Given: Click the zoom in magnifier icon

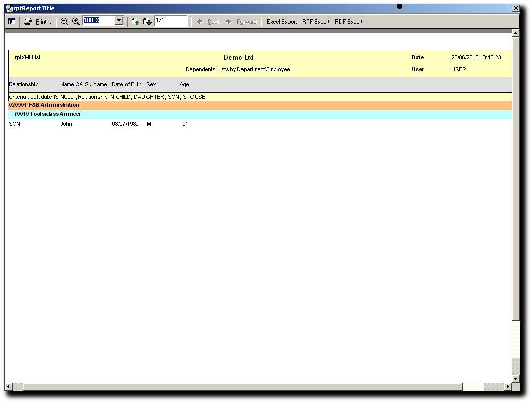Looking at the screenshot, I should (x=76, y=22).
